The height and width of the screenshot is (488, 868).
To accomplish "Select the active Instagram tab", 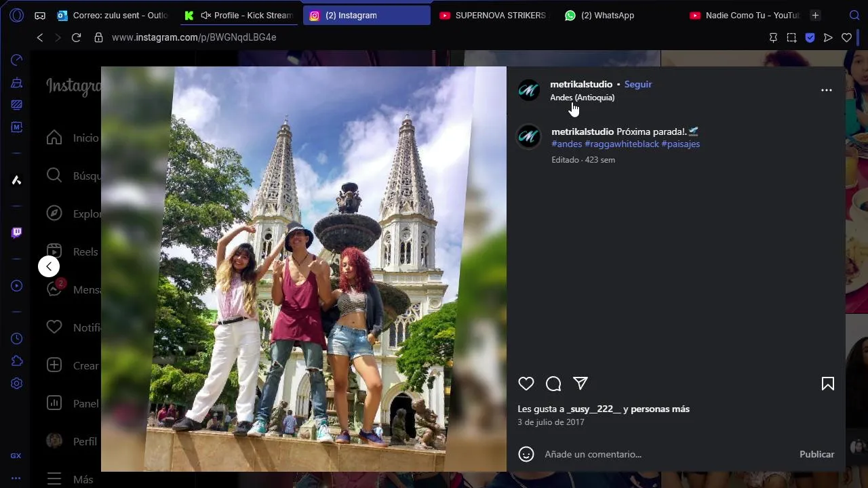I will pos(366,15).
